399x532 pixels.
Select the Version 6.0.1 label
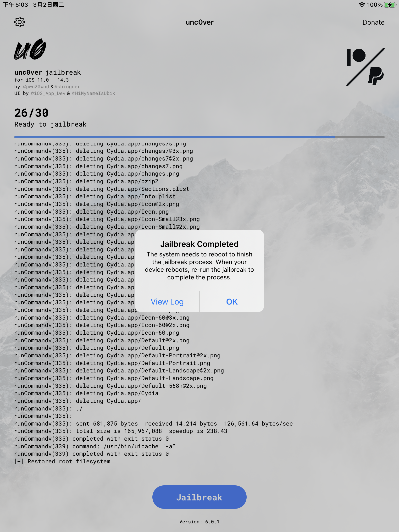click(199, 522)
